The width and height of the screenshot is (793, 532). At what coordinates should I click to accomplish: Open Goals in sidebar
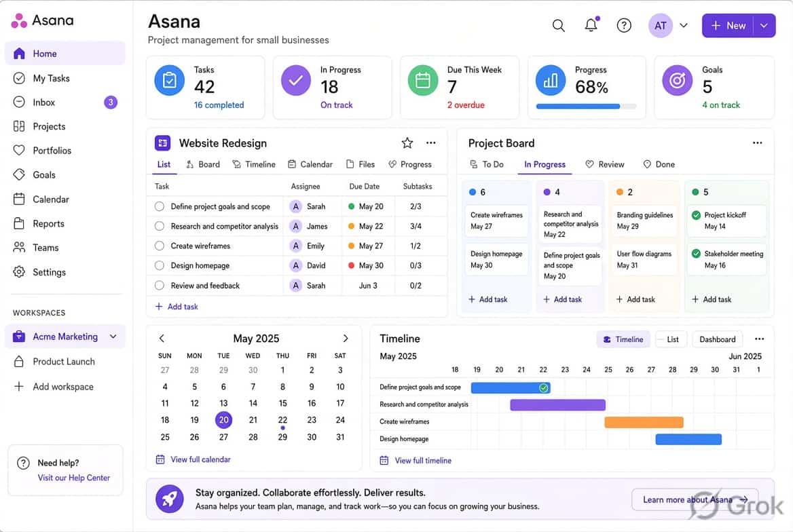pyautogui.click(x=65, y=175)
